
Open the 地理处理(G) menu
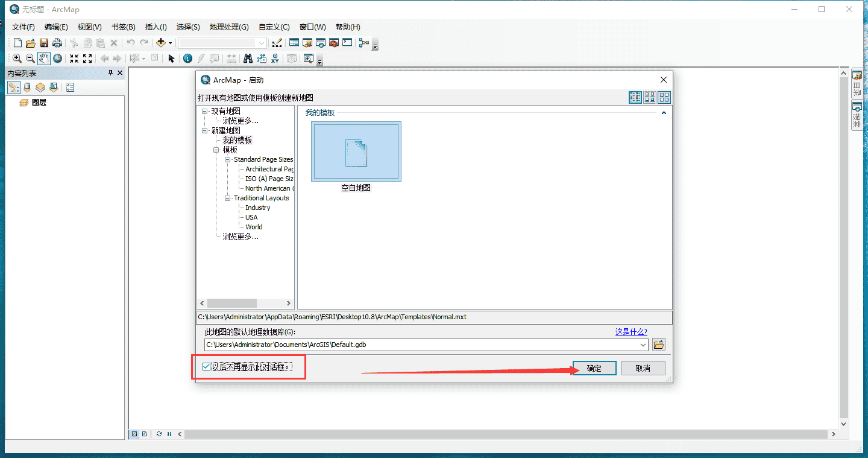pyautogui.click(x=229, y=27)
